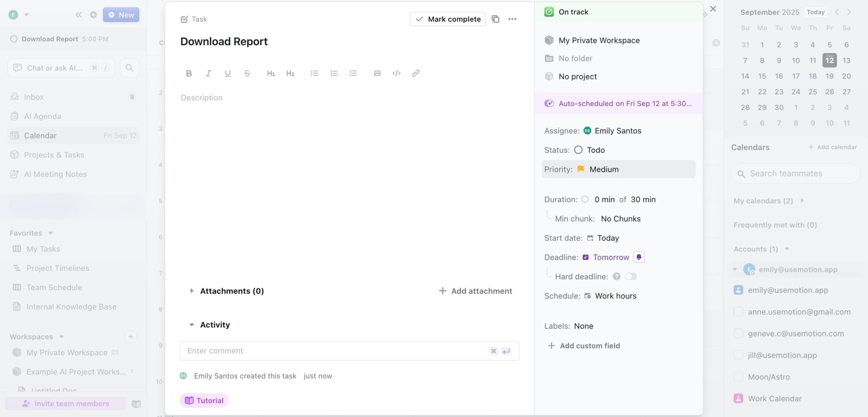Open the Tutorial button
Image resolution: width=868 pixels, height=417 pixels.
click(204, 400)
